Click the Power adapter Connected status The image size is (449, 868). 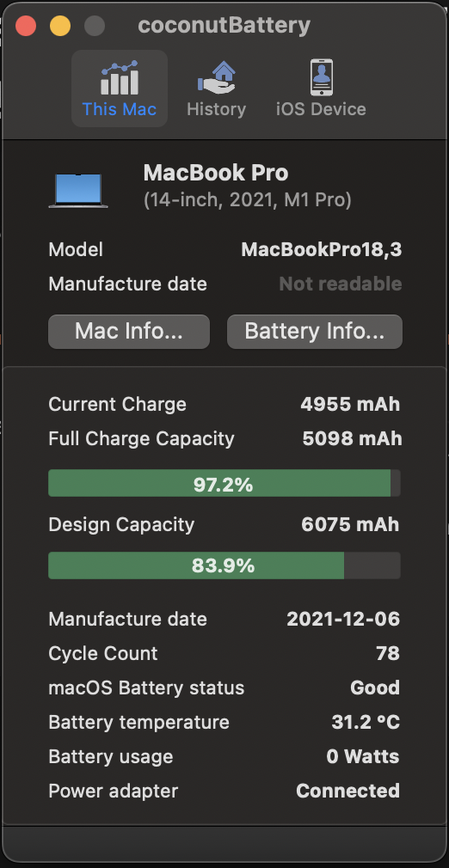348,791
